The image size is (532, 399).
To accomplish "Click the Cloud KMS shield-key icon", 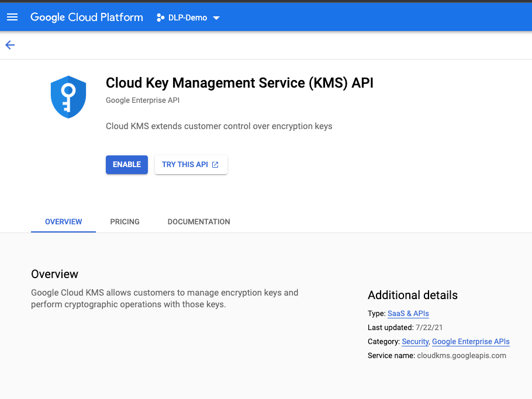I will point(68,96).
